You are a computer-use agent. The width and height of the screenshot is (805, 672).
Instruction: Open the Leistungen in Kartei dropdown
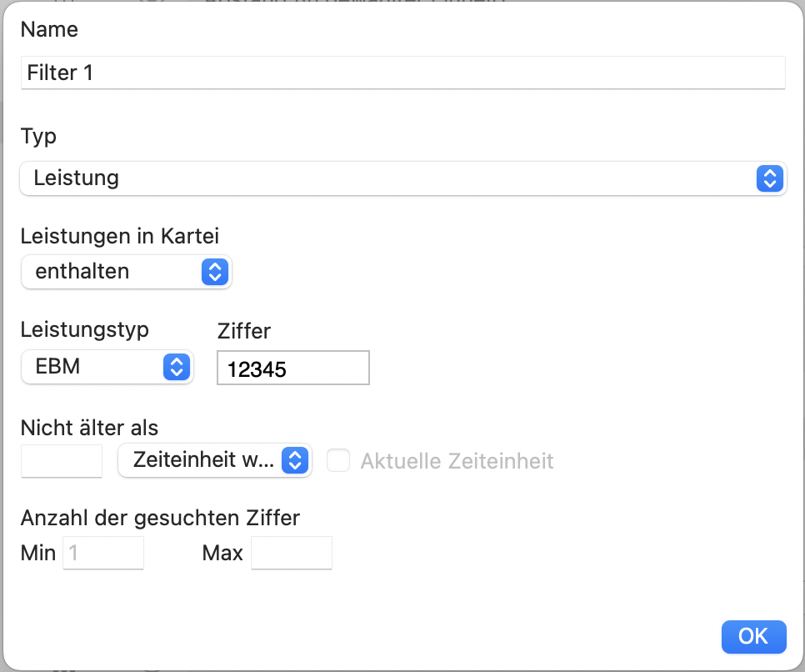coord(127,272)
